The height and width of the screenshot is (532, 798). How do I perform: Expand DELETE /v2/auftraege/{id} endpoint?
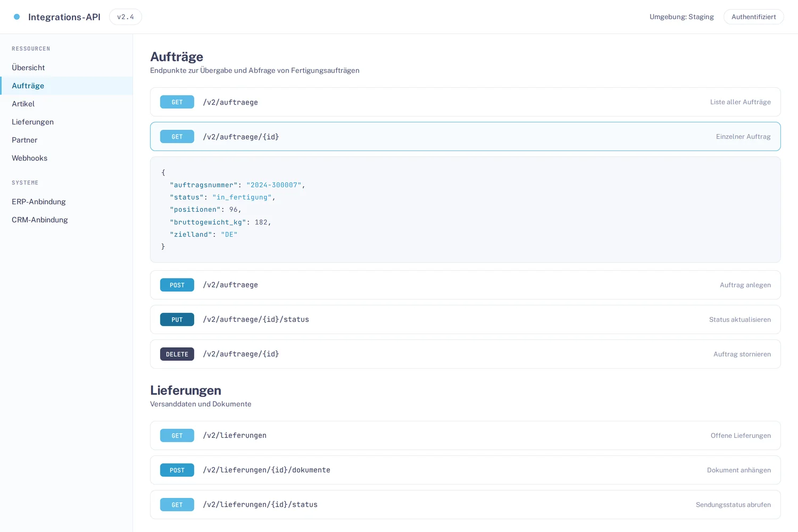[465, 354]
